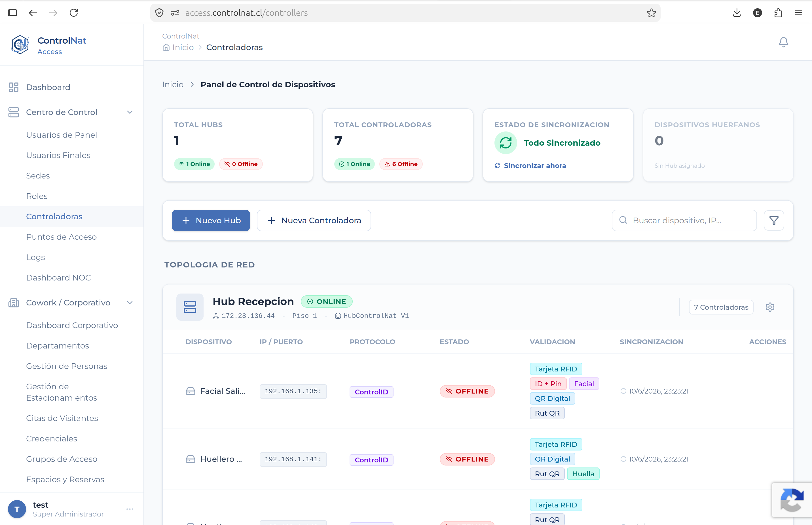Click the Cowork building icon

pyautogui.click(x=14, y=303)
